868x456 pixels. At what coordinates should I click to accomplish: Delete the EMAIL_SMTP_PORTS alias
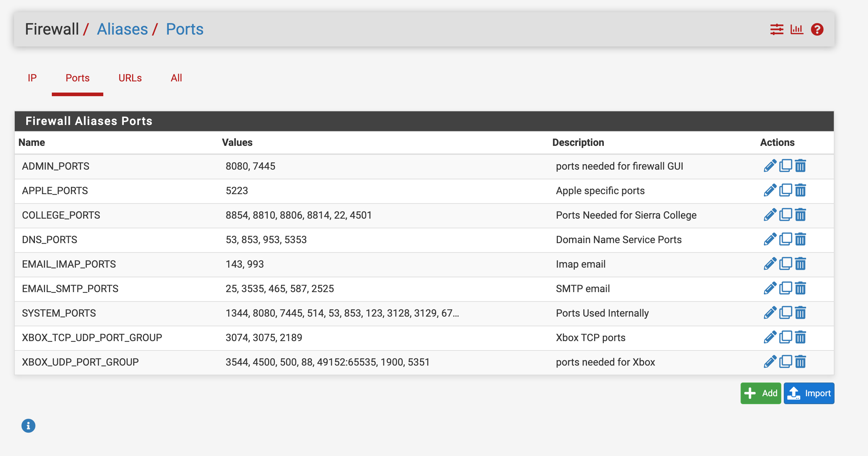800,289
